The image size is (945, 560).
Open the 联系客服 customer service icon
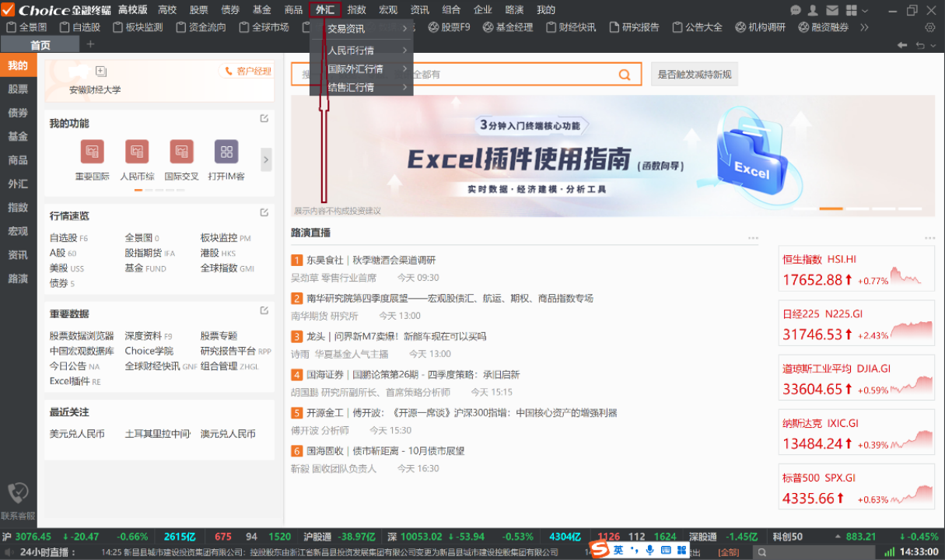pos(18,493)
